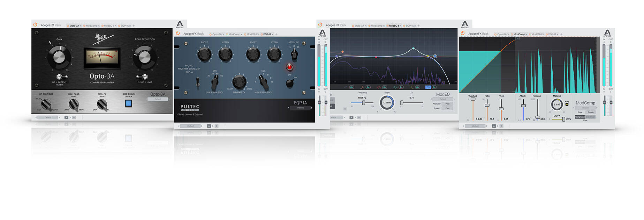Switch to the Opto-3A tab in the EQP-IA window
Image resolution: width=644 pixels, height=220 pixels.
pyautogui.click(x=217, y=34)
